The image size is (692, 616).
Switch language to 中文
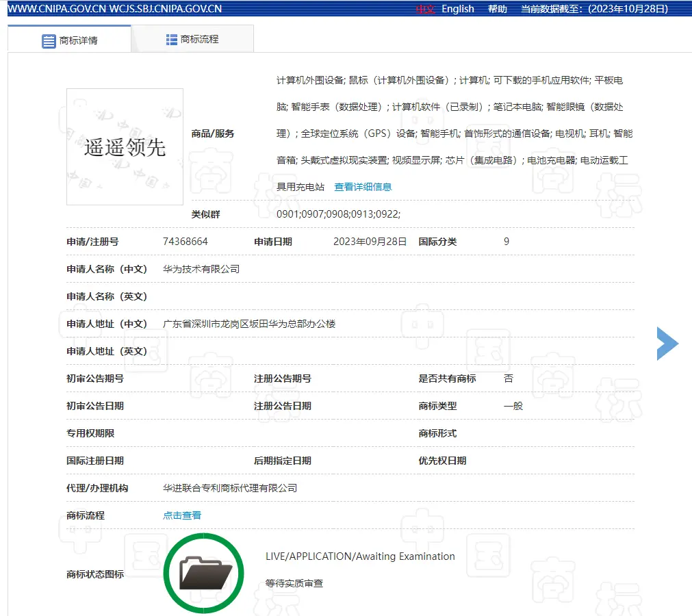425,9
